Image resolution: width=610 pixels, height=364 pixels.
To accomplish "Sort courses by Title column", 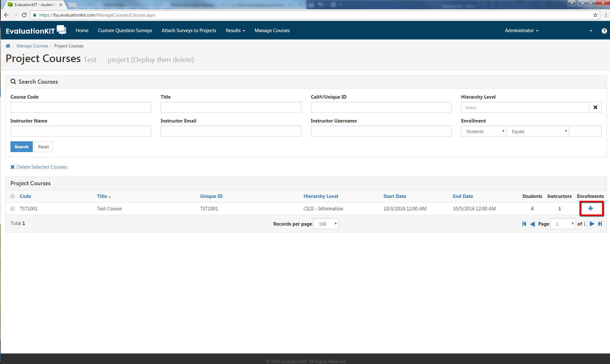I will point(102,196).
